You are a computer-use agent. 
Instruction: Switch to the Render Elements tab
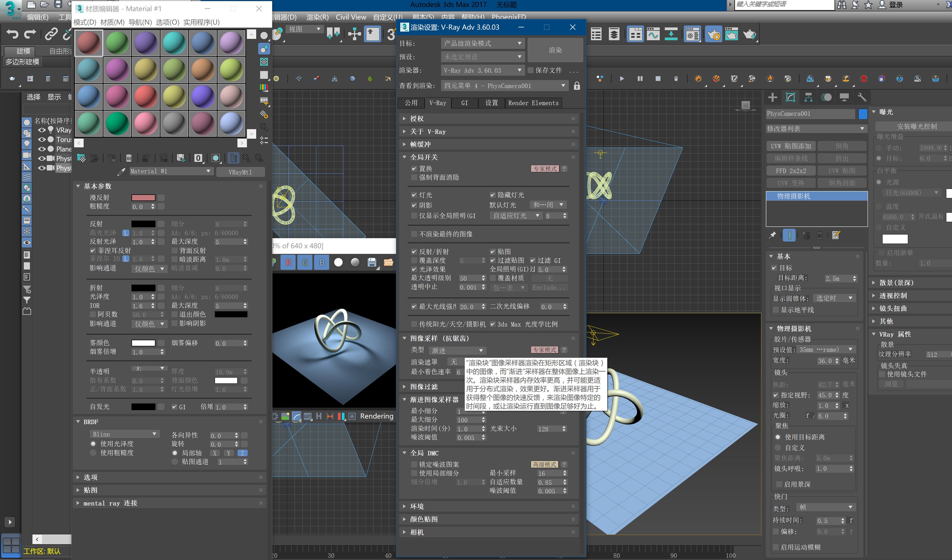pos(533,103)
